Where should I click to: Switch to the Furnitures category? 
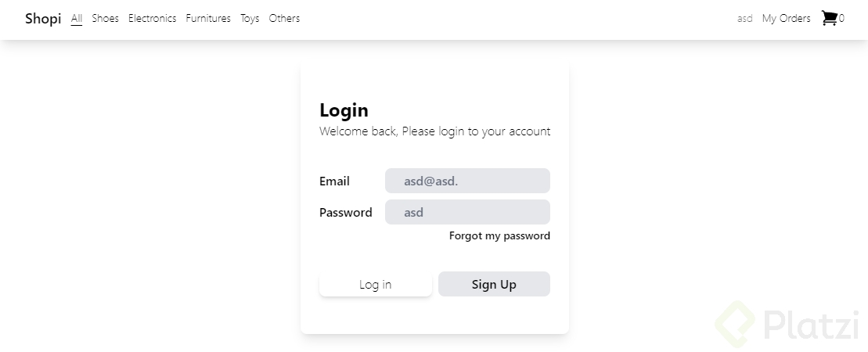pos(208,19)
